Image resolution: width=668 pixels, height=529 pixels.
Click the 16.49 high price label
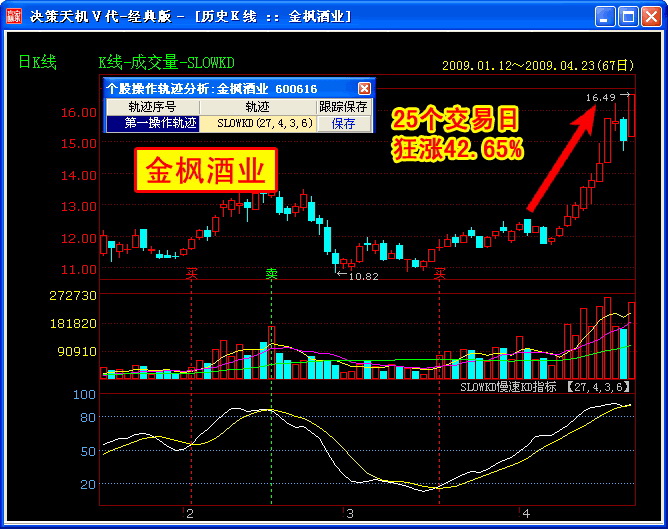point(601,98)
